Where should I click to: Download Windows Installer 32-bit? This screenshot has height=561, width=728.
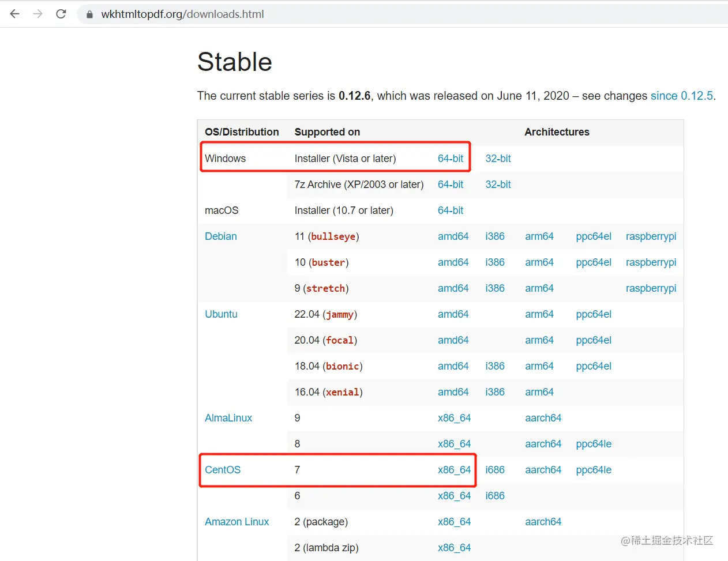pos(498,159)
